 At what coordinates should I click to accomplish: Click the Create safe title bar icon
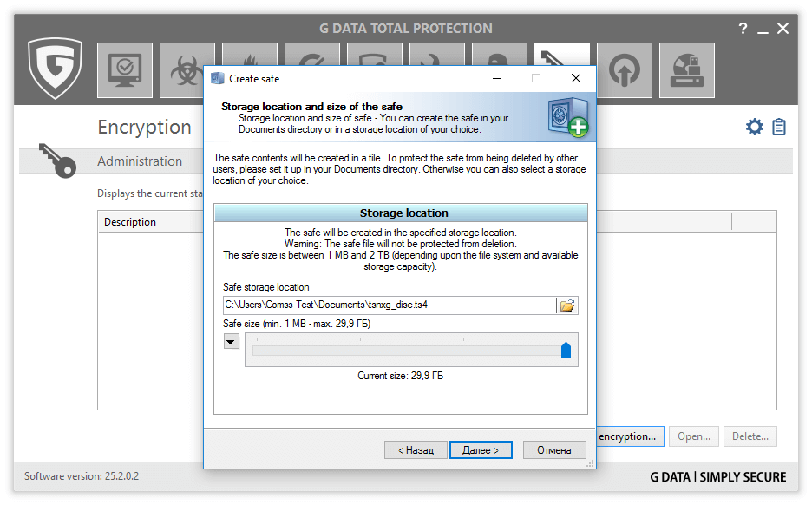pyautogui.click(x=218, y=79)
